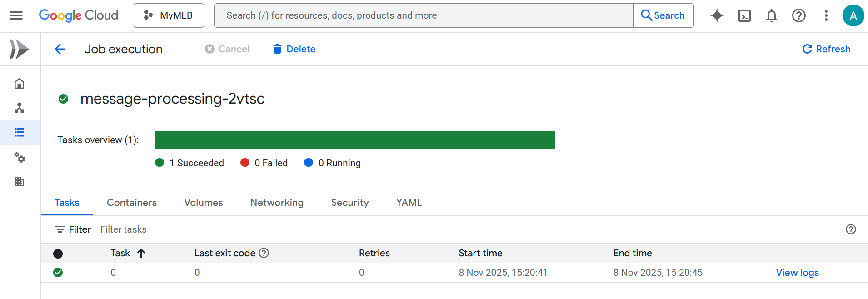This screenshot has width=868, height=299.
Task: Delete the job execution
Action: pos(294,49)
